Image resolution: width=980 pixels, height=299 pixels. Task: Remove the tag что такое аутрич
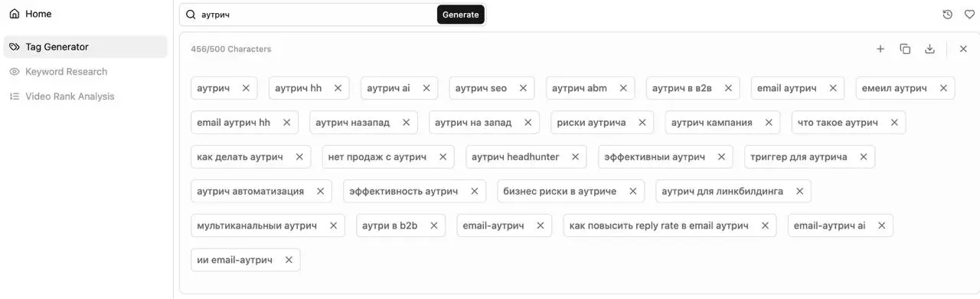[894, 123]
